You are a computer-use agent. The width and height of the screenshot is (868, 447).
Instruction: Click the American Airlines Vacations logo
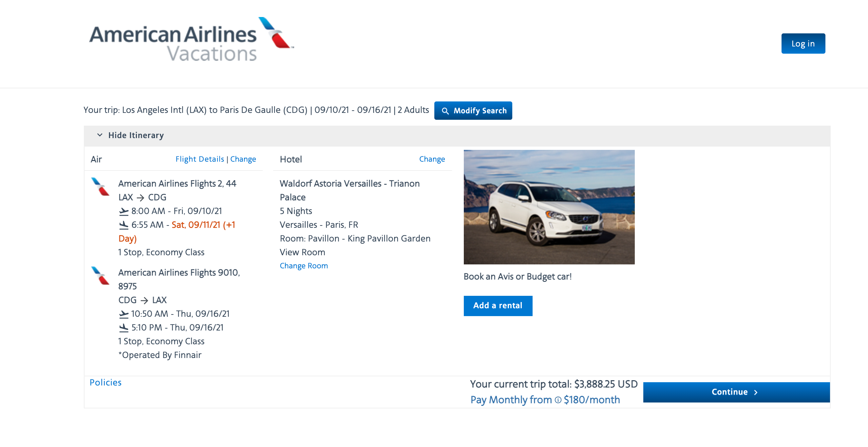tap(191, 40)
